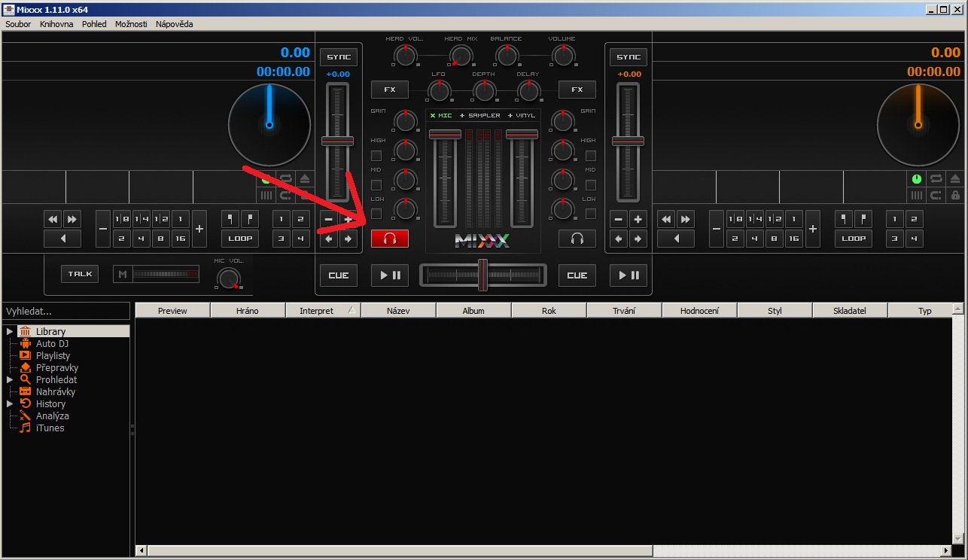The width and height of the screenshot is (968, 560).
Task: Expand the Prohledat tree node
Action: [x=10, y=379]
